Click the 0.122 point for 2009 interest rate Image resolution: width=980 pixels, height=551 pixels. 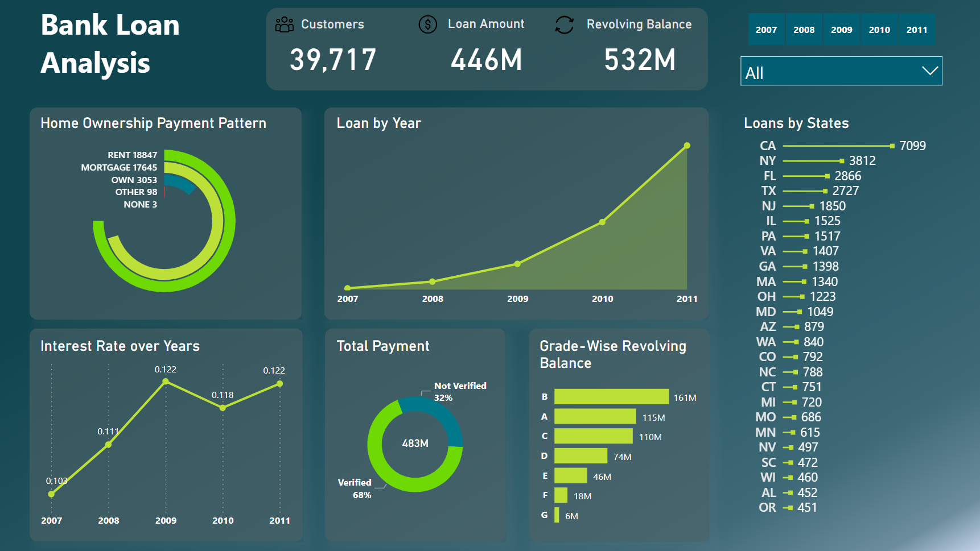pyautogui.click(x=166, y=382)
